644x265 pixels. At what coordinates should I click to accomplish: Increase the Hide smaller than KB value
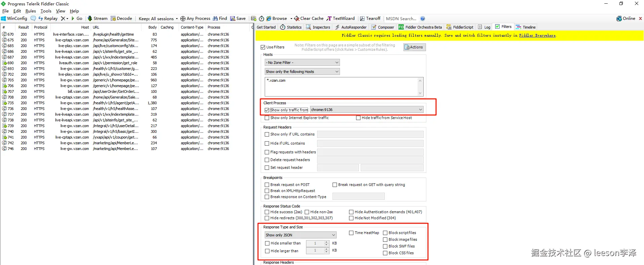(326, 242)
